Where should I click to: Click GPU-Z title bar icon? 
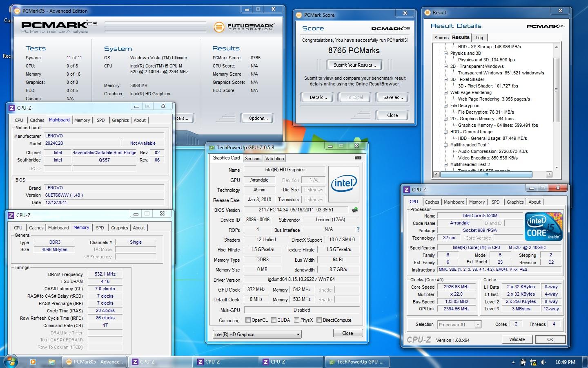[x=212, y=148]
